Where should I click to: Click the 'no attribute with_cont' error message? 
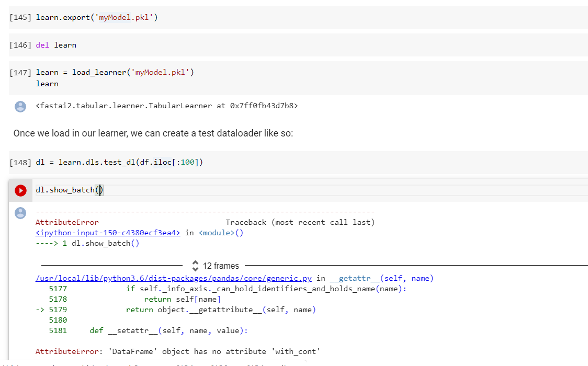[178, 351]
